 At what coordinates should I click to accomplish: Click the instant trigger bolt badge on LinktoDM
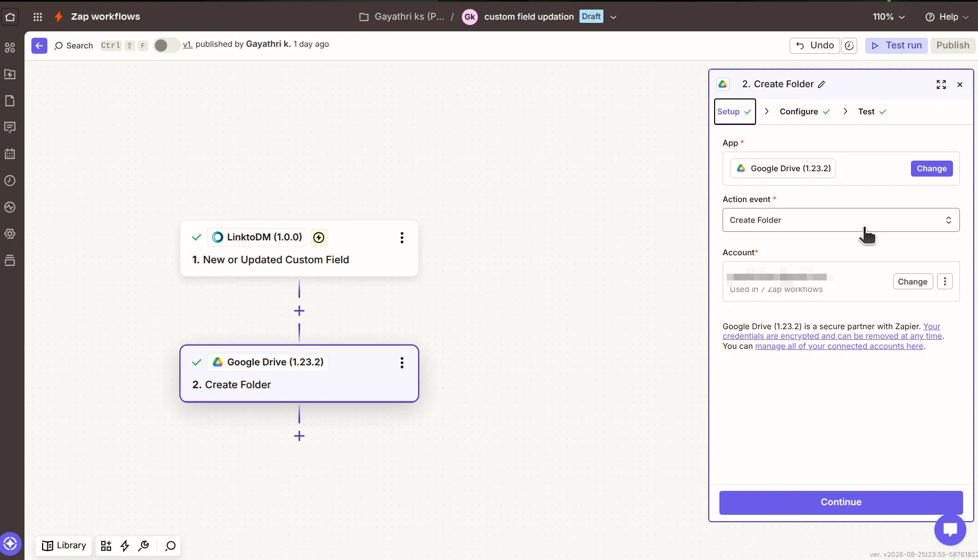(319, 238)
